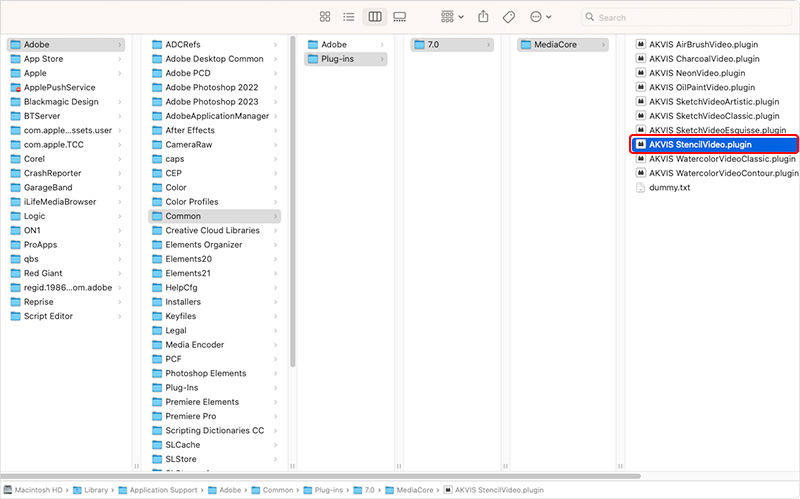Expand the Script Editor folder chevron
The image size is (800, 499).
pos(120,316)
